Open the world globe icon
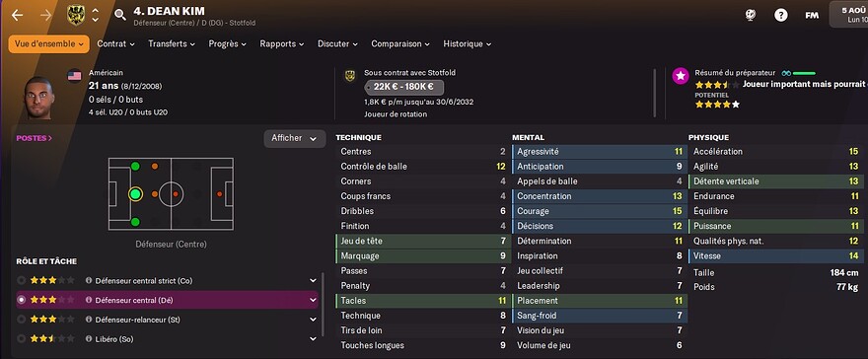The height and width of the screenshot is (359, 868). [x=750, y=15]
